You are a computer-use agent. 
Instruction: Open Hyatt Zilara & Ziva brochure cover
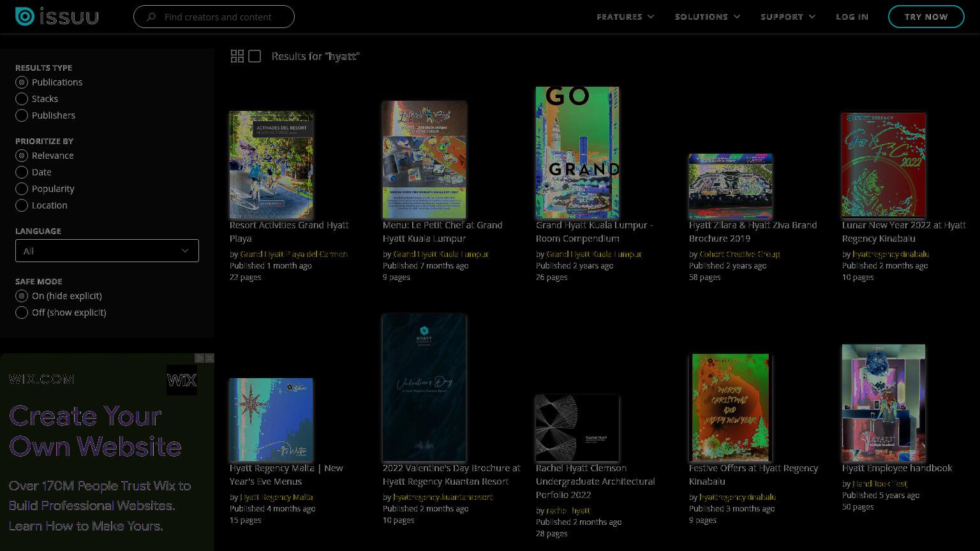coord(731,186)
